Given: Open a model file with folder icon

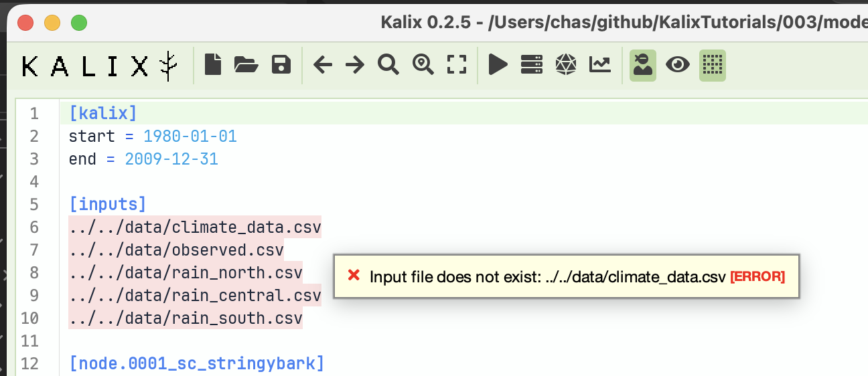Looking at the screenshot, I should click(x=246, y=64).
